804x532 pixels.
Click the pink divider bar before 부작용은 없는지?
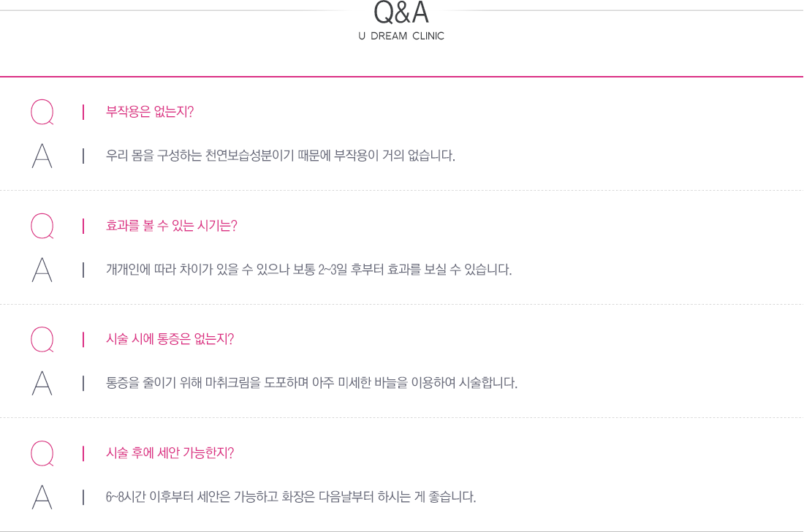click(x=83, y=112)
